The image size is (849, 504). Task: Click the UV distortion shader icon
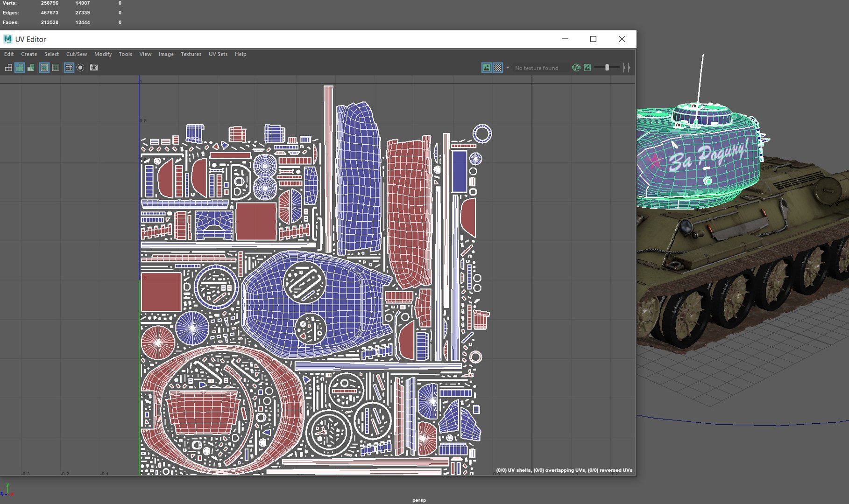click(x=31, y=68)
